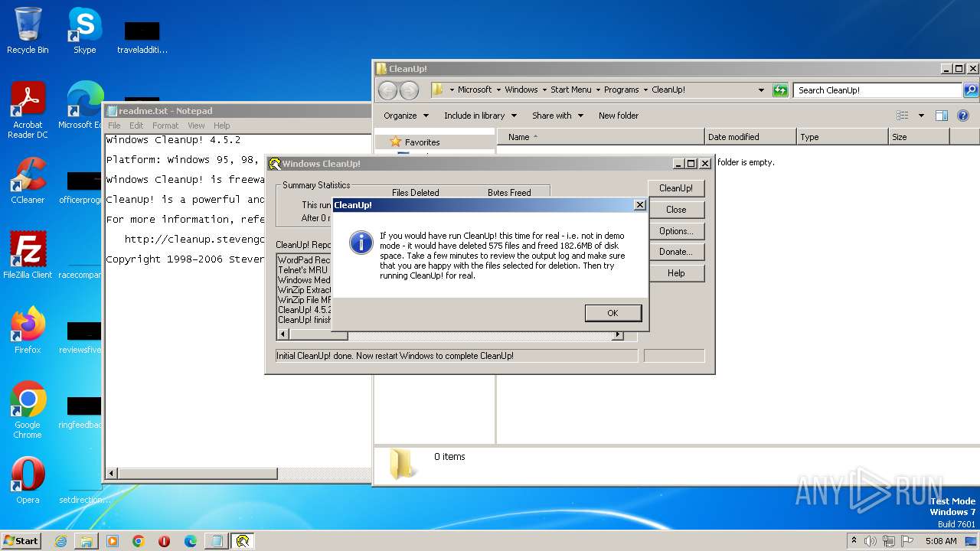Click the CleanUp! button in Windows CleanUp!
This screenshot has width=980, height=551.
click(676, 188)
